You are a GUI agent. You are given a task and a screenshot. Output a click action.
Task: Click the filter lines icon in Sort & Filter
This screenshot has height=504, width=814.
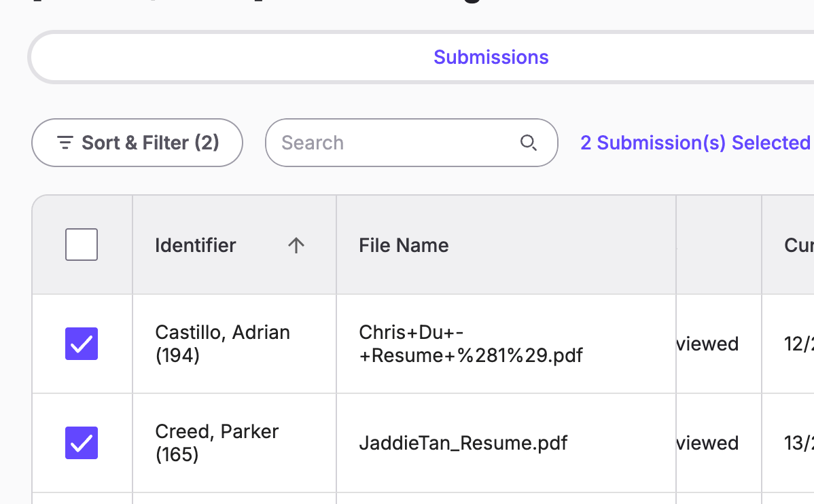tap(65, 143)
